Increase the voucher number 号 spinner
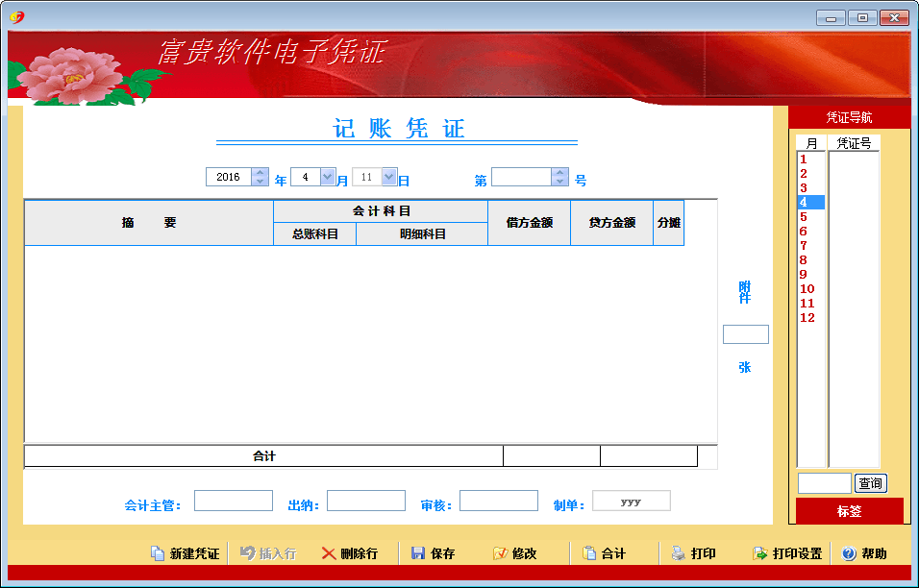Screen dimensions: 919x588 click(559, 173)
